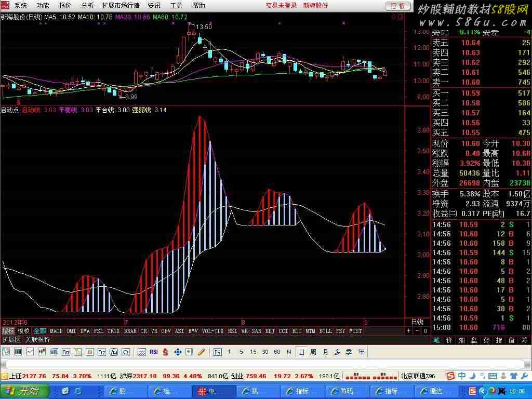The width and height of the screenshot is (532, 399).
Task: Click the 行情 button at top
Action: point(397,6)
